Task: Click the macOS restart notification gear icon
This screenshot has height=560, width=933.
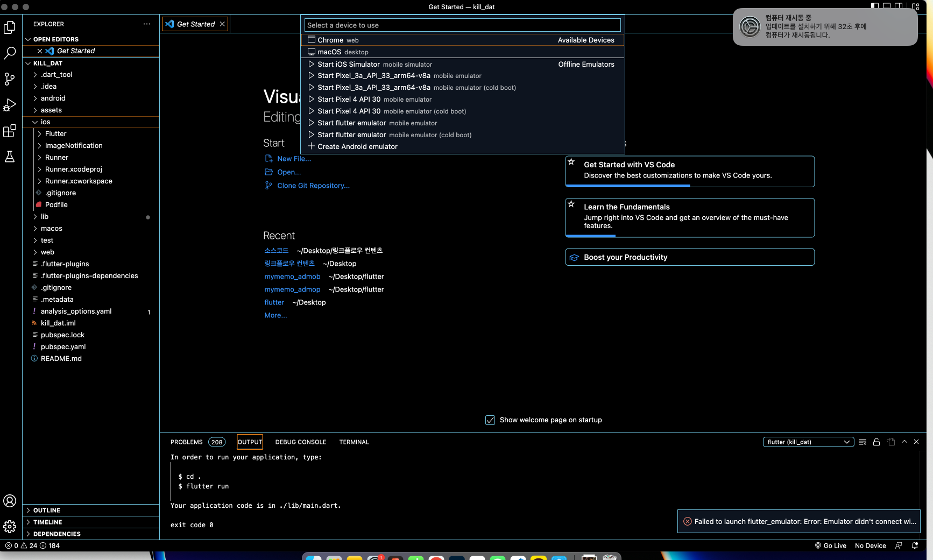Action: pyautogui.click(x=750, y=26)
